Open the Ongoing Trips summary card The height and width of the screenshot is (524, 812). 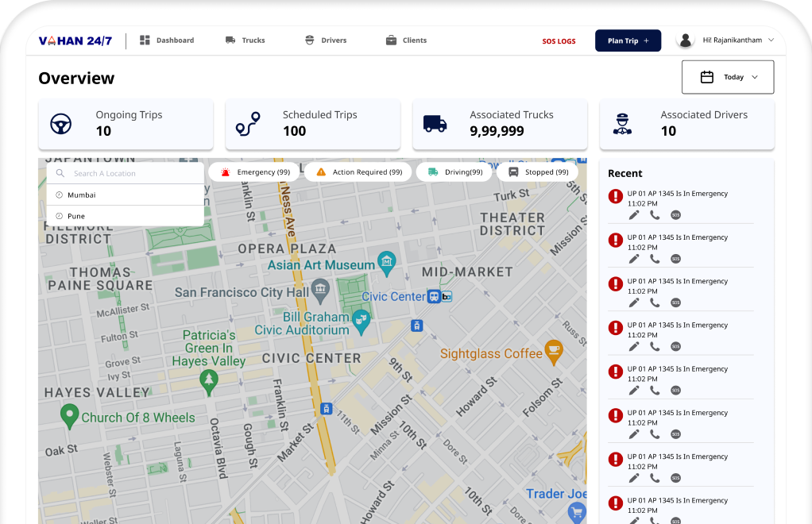click(x=126, y=124)
